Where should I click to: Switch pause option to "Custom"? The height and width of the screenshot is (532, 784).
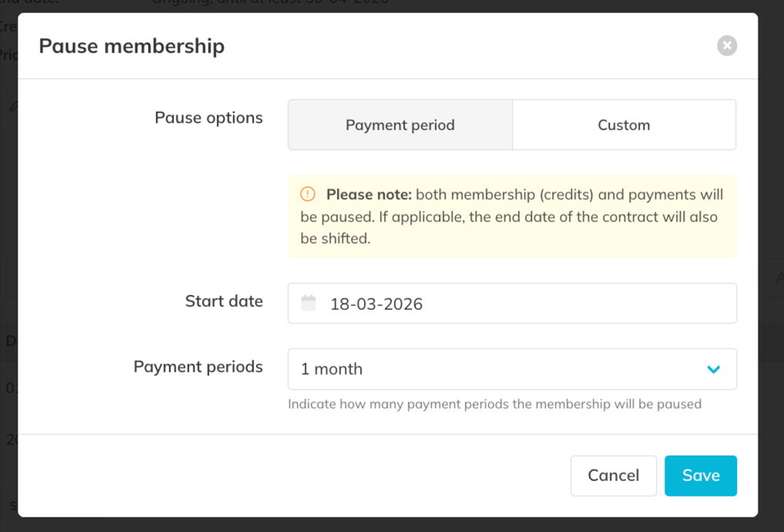(x=624, y=125)
